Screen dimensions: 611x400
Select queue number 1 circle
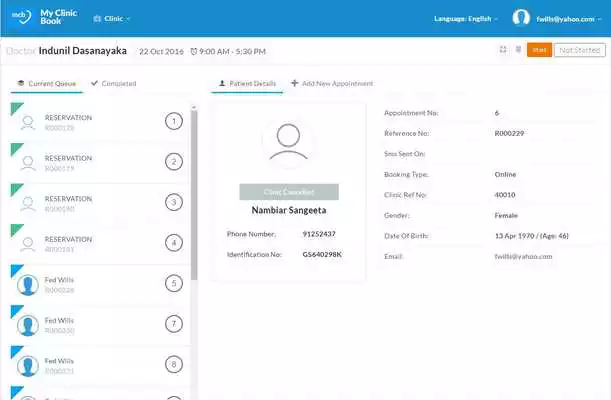coord(174,121)
